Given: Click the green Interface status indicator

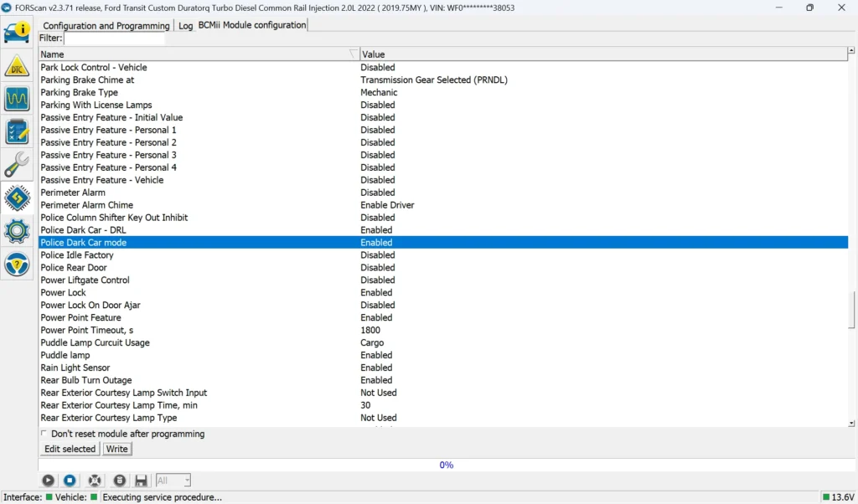Looking at the screenshot, I should point(49,497).
